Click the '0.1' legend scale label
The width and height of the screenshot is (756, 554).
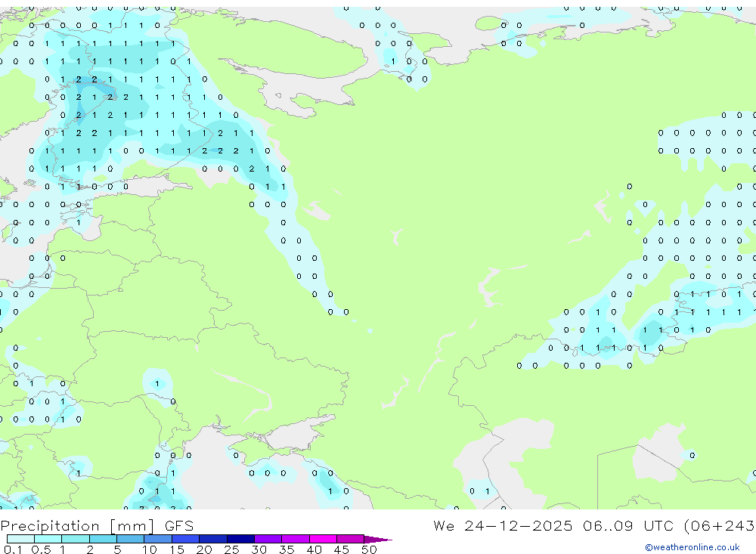[x=13, y=549]
